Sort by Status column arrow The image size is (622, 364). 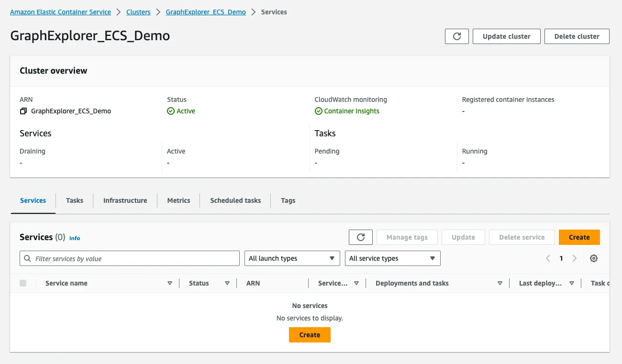point(227,283)
